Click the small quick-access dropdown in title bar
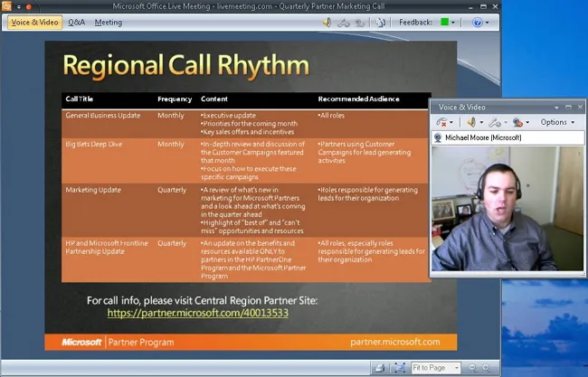The width and height of the screenshot is (588, 377). click(x=19, y=6)
